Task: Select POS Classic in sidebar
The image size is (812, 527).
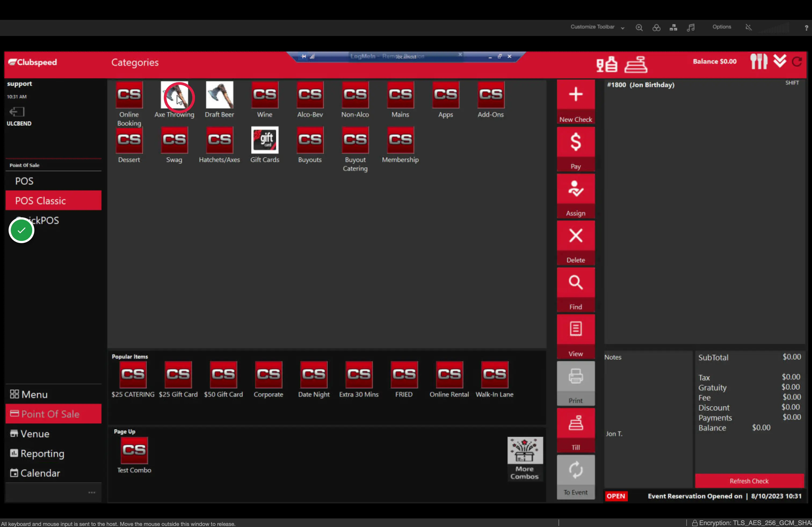Action: 53,200
